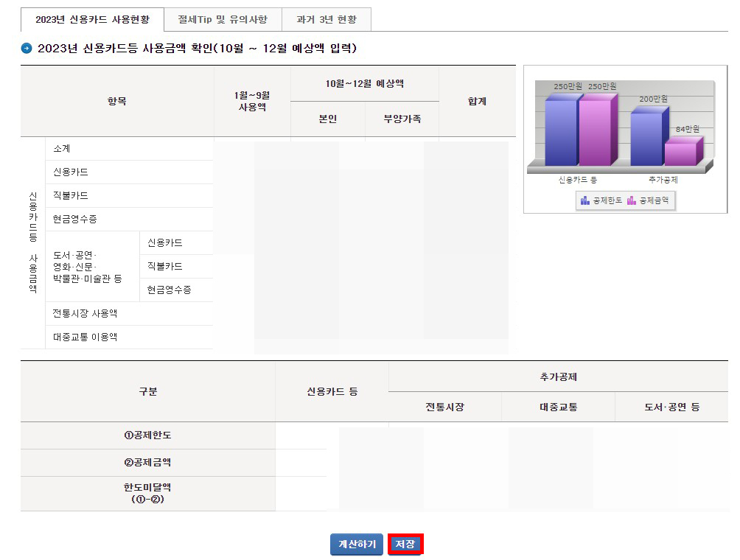Click the ②공제금액 row label

coord(147,462)
